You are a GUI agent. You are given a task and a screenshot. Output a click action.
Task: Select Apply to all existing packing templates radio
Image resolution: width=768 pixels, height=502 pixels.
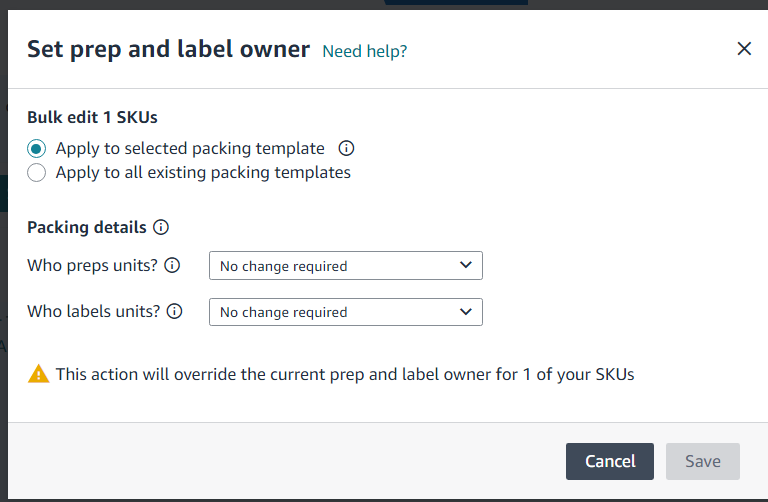tap(37, 172)
